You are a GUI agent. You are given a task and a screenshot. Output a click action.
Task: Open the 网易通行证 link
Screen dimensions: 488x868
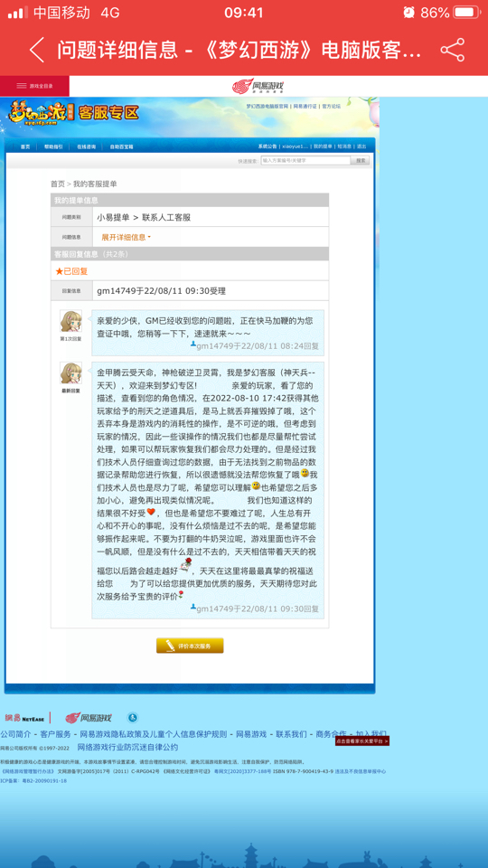[x=305, y=106]
